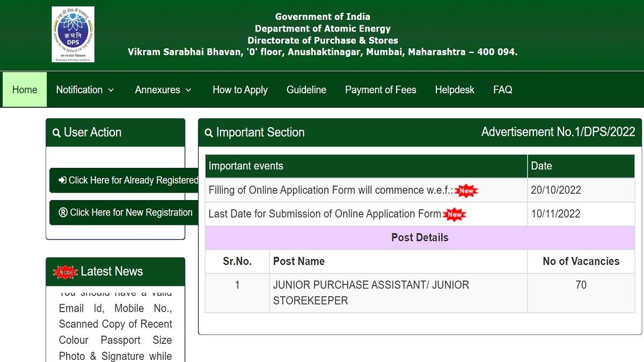Open the Notification chevron arrow
The width and height of the screenshot is (644, 362).
pyautogui.click(x=112, y=90)
